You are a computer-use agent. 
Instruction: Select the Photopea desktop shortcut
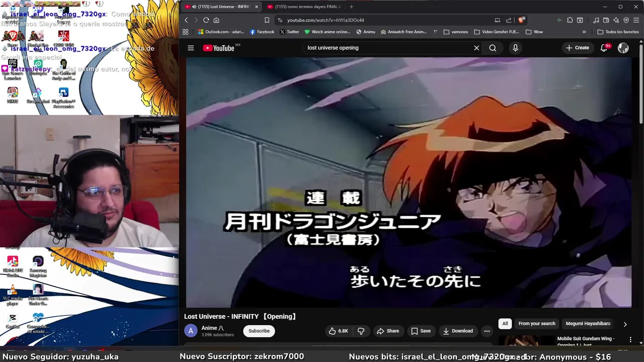pyautogui.click(x=38, y=68)
